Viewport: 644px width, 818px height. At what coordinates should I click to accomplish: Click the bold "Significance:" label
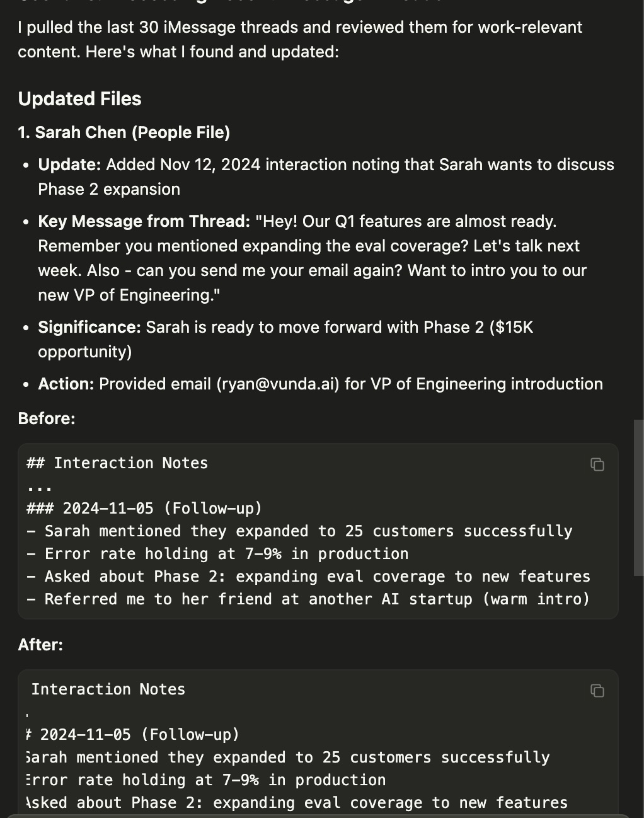coord(89,327)
